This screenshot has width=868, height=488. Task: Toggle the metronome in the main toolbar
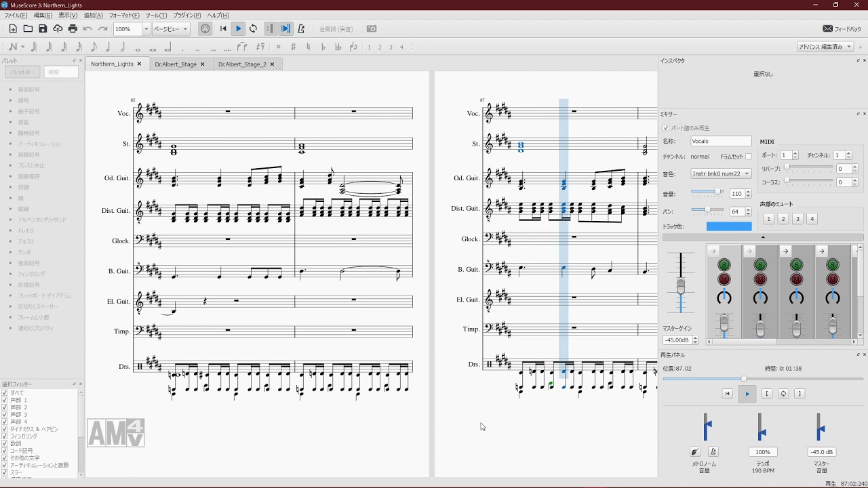coord(301,28)
